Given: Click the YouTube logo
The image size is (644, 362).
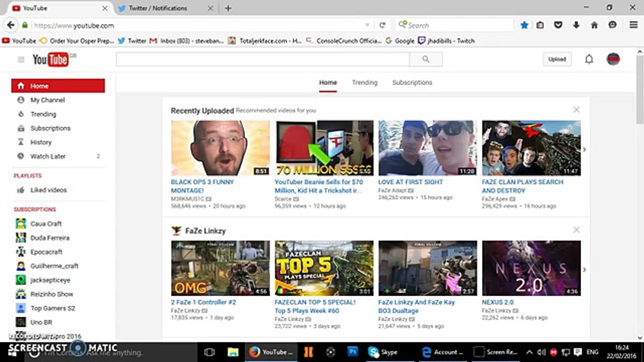Looking at the screenshot, I should (x=51, y=59).
